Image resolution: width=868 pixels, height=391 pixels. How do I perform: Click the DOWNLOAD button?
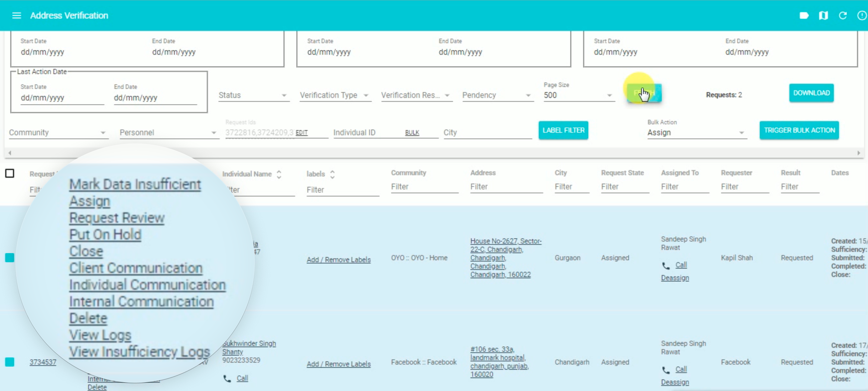(x=811, y=93)
